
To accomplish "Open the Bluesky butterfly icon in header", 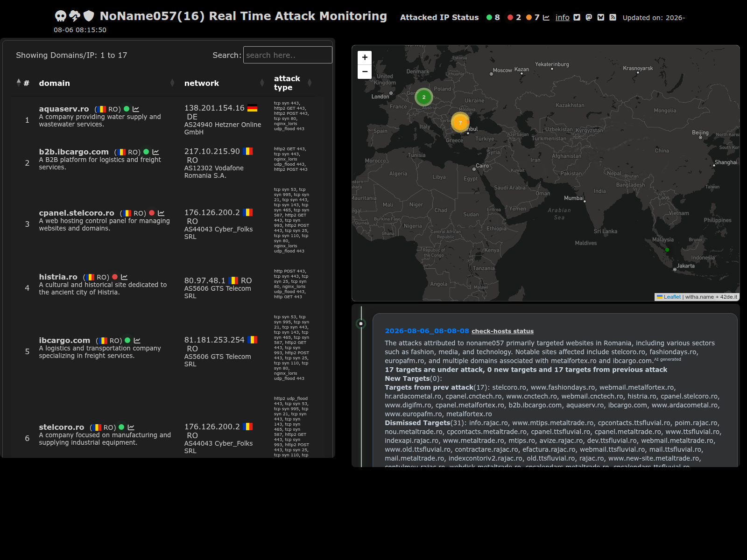I will (x=601, y=17).
